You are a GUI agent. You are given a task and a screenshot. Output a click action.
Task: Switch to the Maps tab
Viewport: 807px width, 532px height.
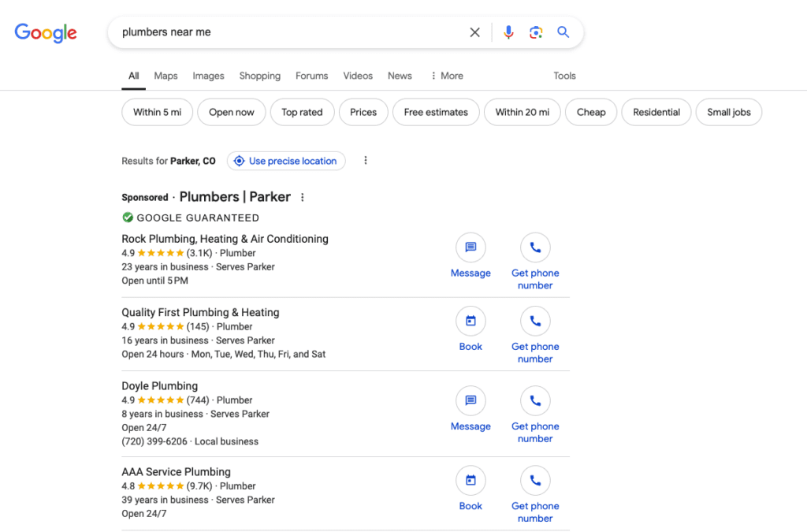pyautogui.click(x=165, y=76)
